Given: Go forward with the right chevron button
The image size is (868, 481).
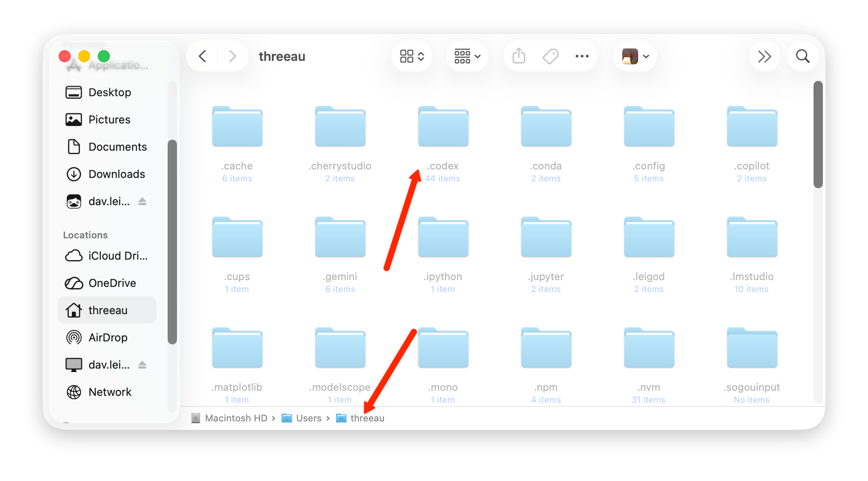Looking at the screenshot, I should [232, 56].
